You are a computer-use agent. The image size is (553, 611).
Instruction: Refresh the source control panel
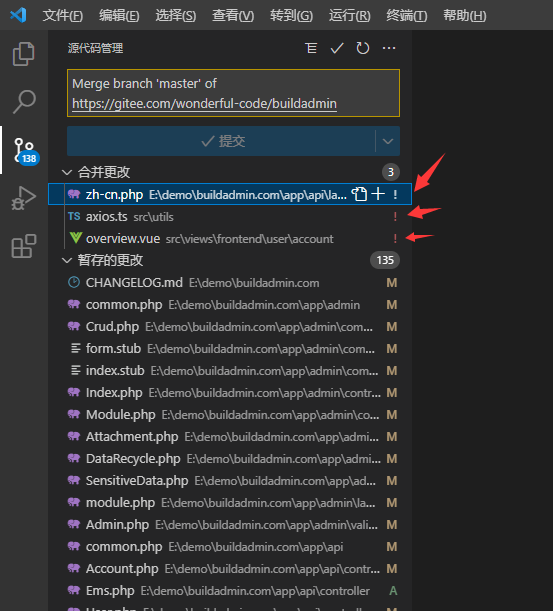[x=363, y=48]
